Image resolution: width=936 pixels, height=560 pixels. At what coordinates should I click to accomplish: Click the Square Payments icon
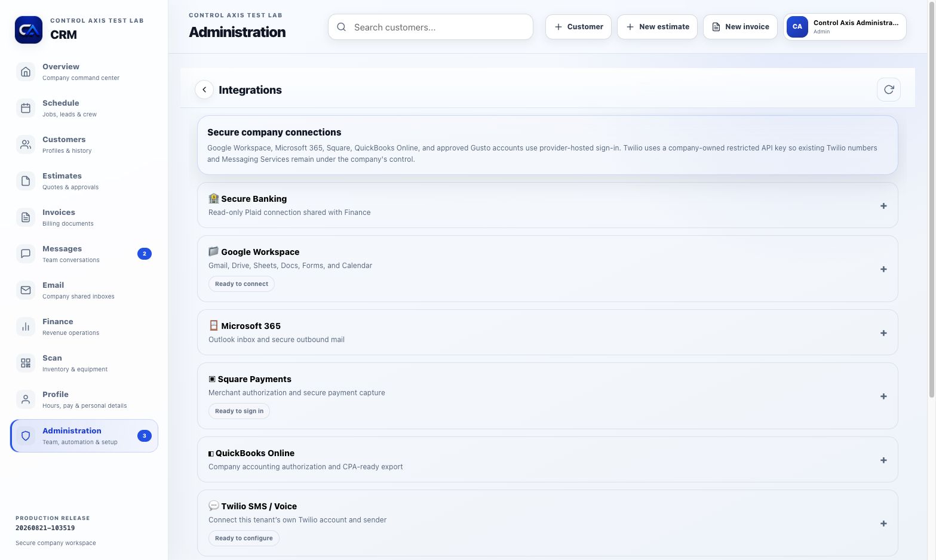[x=211, y=379]
